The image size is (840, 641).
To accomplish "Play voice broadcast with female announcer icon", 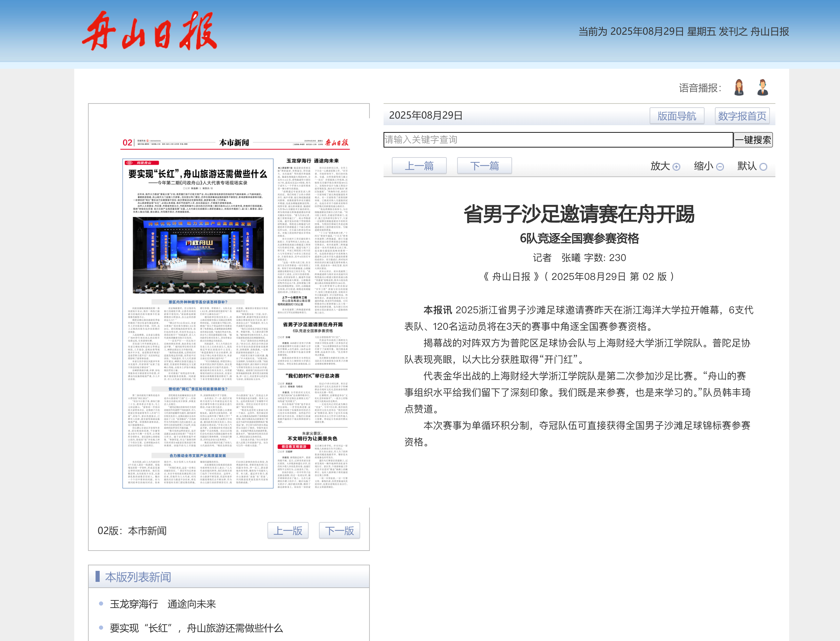I will [x=739, y=88].
